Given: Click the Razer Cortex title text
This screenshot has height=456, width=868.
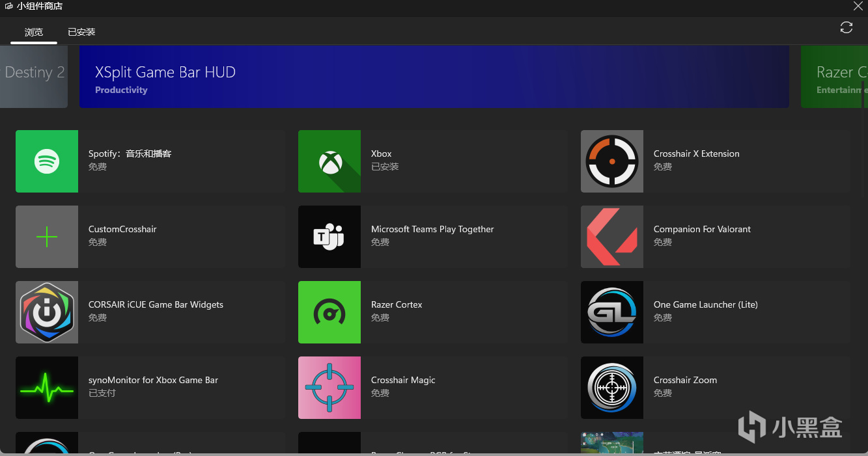Looking at the screenshot, I should (397, 305).
